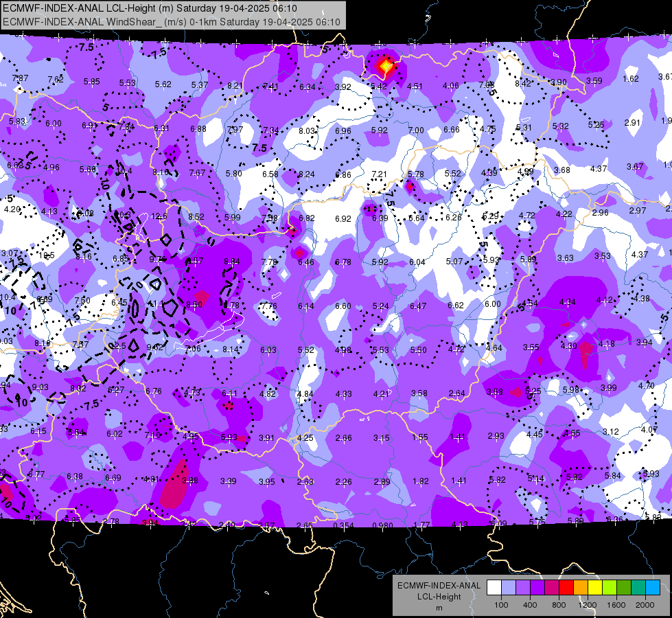Click the legend tick label 1600
This screenshot has width=672, height=618.
point(616,605)
